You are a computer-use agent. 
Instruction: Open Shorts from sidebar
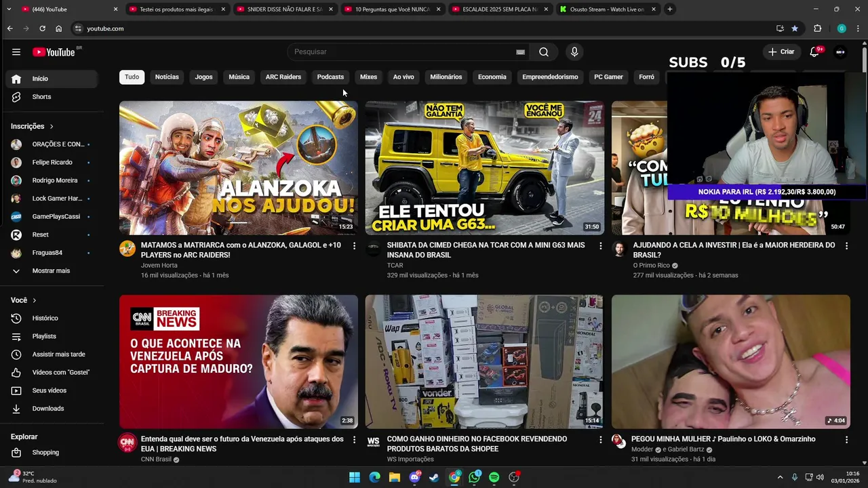pos(53,97)
